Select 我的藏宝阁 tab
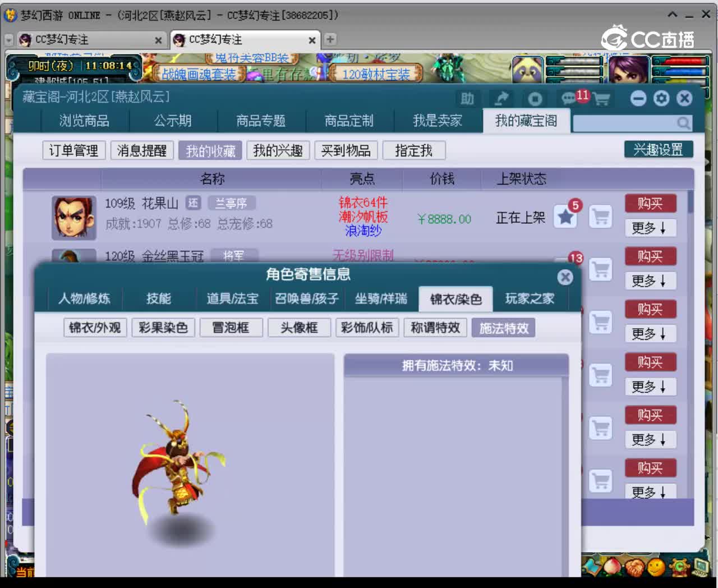 click(x=526, y=121)
